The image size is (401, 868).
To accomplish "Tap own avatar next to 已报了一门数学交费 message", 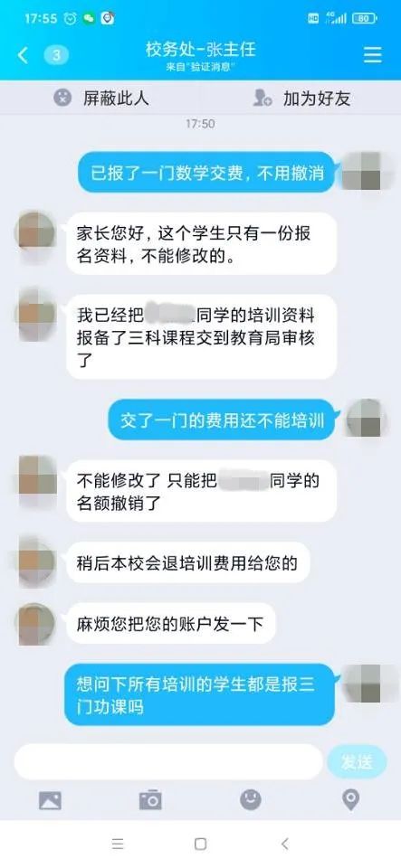I will pos(362,172).
